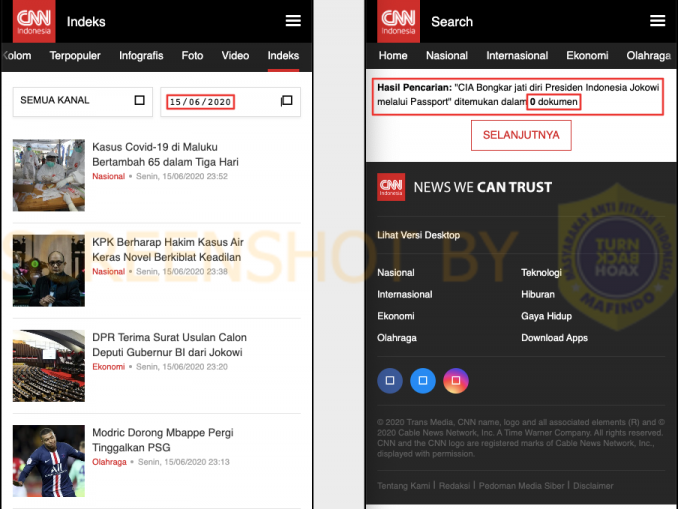
Task: Click footer Olahraga link
Action: tap(397, 338)
